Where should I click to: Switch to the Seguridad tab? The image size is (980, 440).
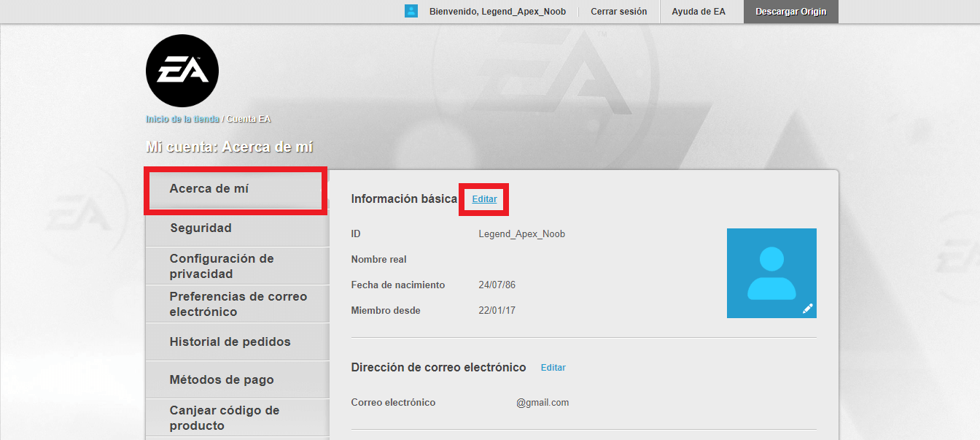pyautogui.click(x=237, y=228)
